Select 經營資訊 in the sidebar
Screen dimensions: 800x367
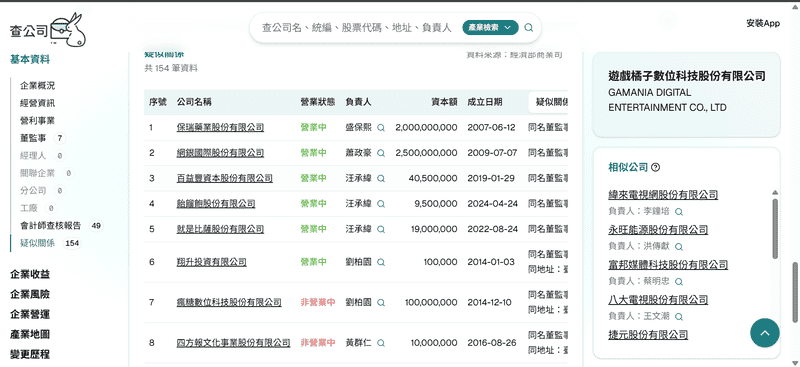coord(37,103)
